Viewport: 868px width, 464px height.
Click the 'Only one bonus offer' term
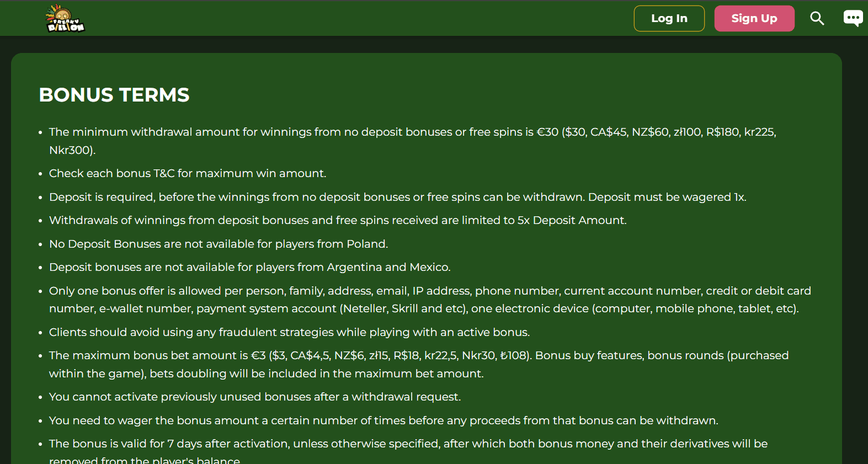[x=430, y=291]
